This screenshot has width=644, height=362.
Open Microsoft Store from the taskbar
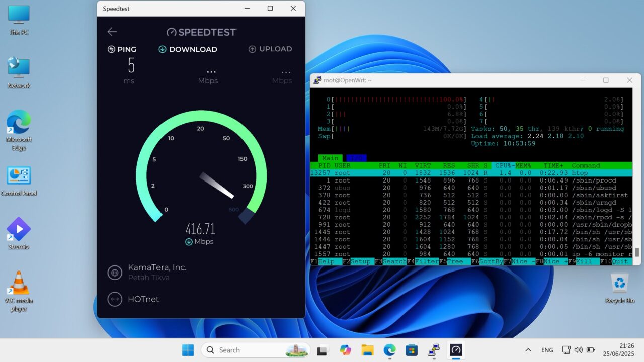pyautogui.click(x=412, y=350)
